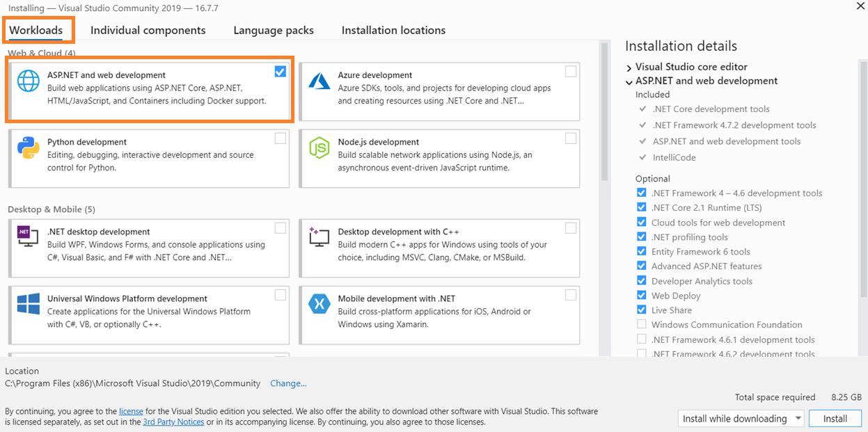Click the included ASP.NET and web development tools item
The height and width of the screenshot is (432, 868).
tap(726, 141)
